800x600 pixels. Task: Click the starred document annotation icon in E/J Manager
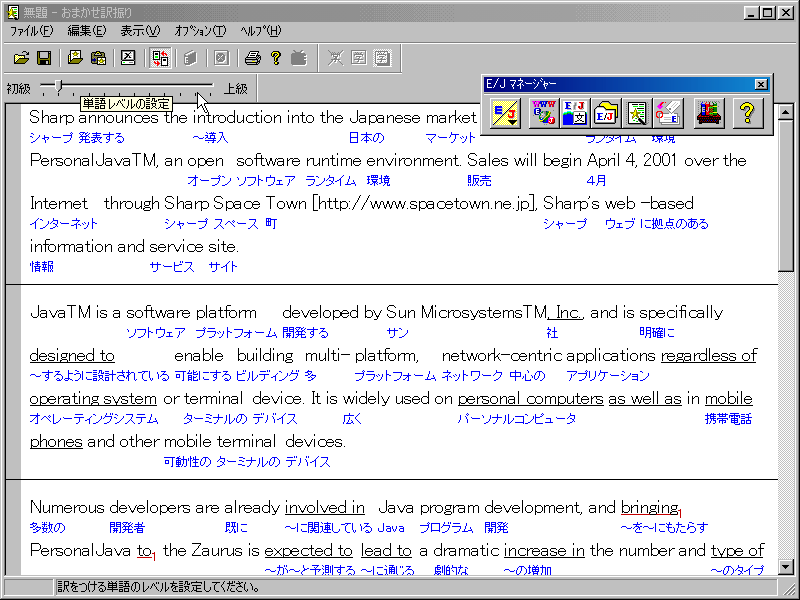[x=637, y=113]
